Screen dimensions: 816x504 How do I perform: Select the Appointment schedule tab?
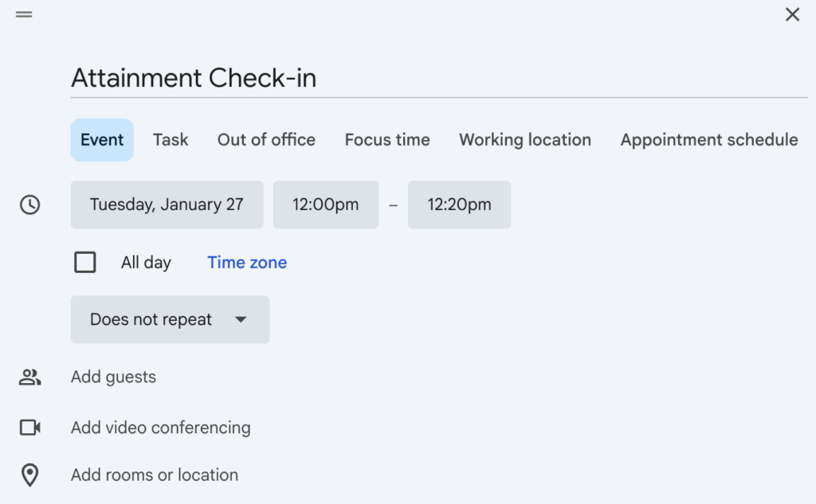click(708, 139)
